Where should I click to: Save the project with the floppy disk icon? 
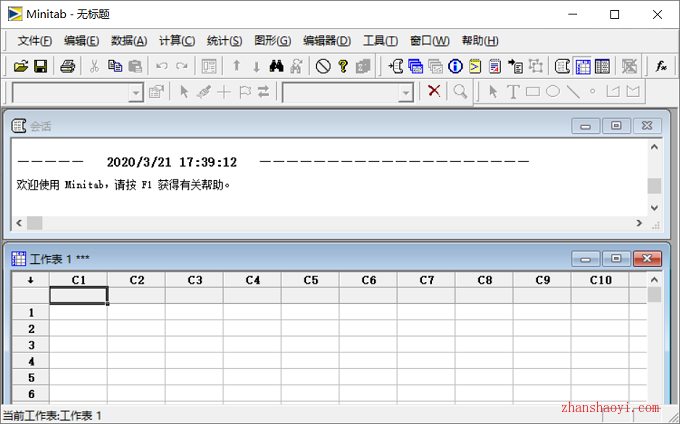pyautogui.click(x=41, y=66)
